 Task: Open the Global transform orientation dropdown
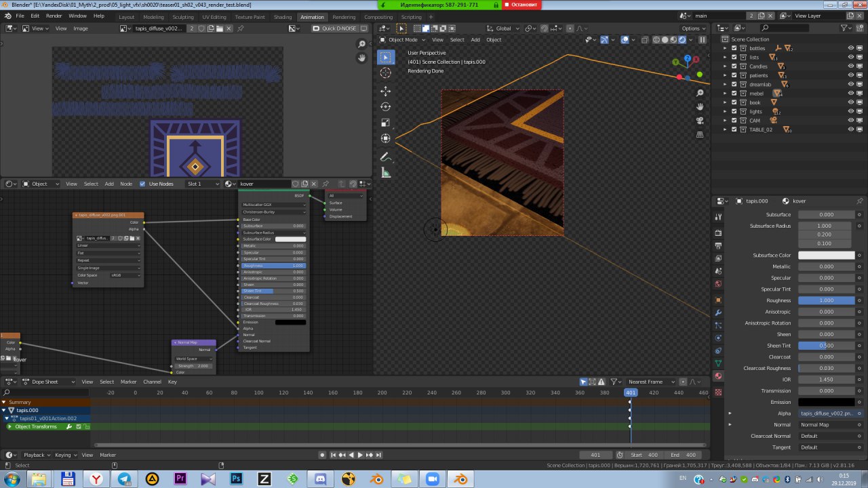tap(503, 28)
